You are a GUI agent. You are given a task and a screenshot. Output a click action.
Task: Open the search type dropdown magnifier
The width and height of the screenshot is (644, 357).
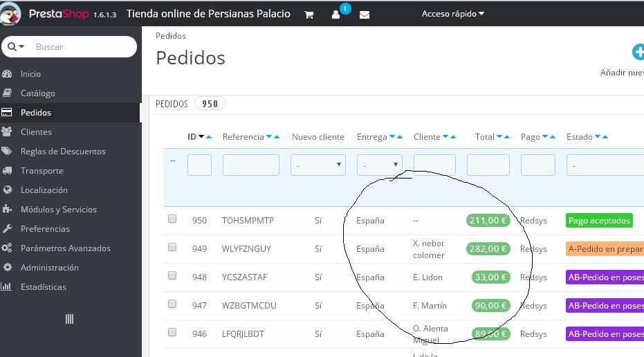click(x=16, y=46)
